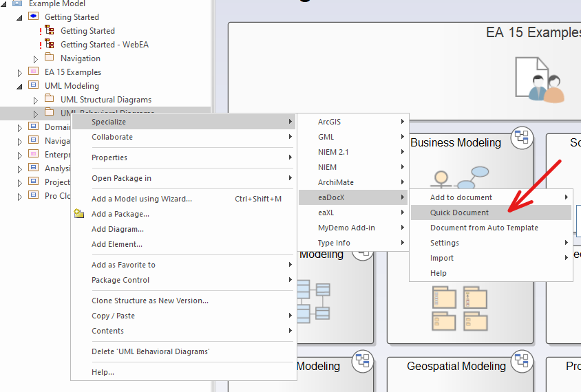Click the Business Modeling actor diagram image
The width and height of the screenshot is (581, 392).
(459, 177)
